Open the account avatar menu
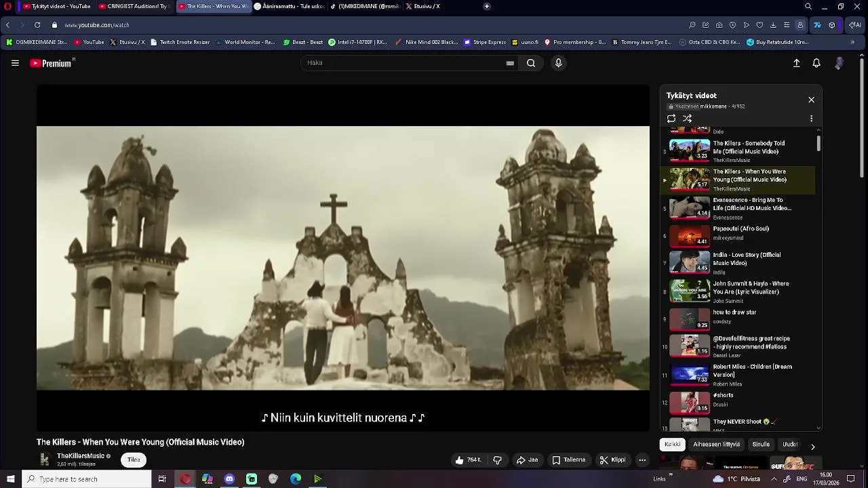This screenshot has height=488, width=868. pyautogui.click(x=839, y=63)
